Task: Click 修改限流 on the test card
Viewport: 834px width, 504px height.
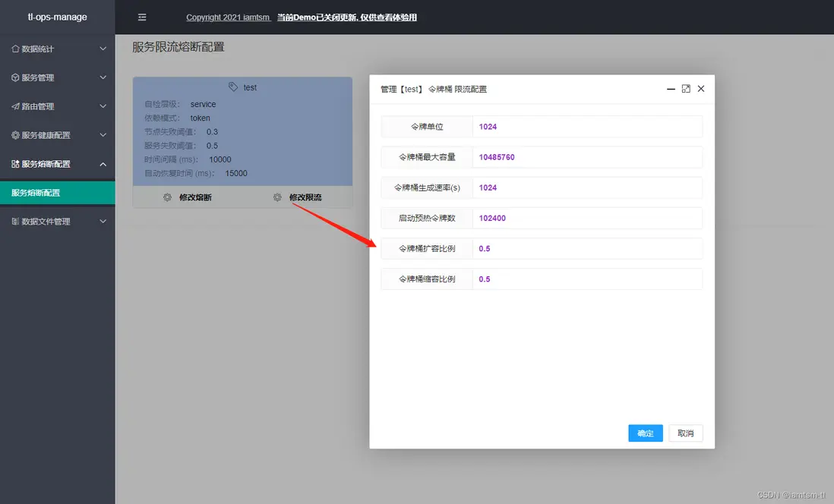Action: [305, 197]
